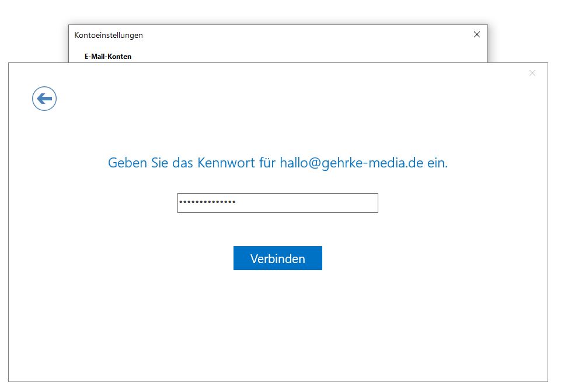This screenshot has height=392, width=561.
Task: Click the hallo@gehrke-media.de address in the prompt
Action: click(x=351, y=163)
